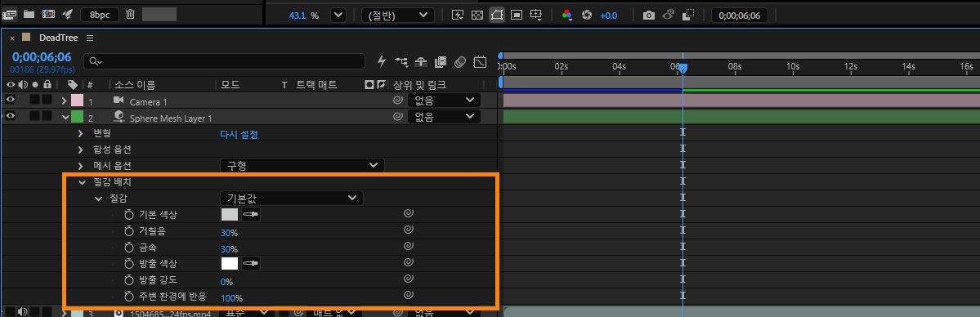This screenshot has width=980, height=317.
Task: Click the Show Snapshot icon
Action: click(668, 15)
